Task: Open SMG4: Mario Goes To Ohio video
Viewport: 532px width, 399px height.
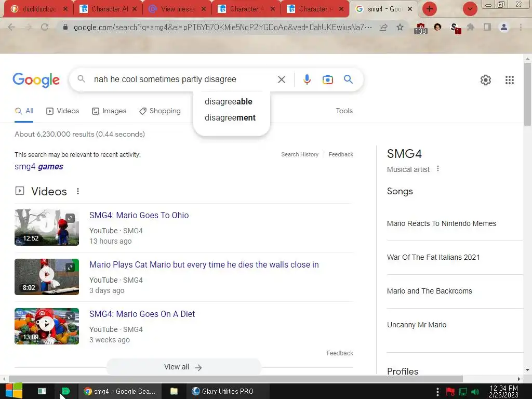Action: pos(139,216)
